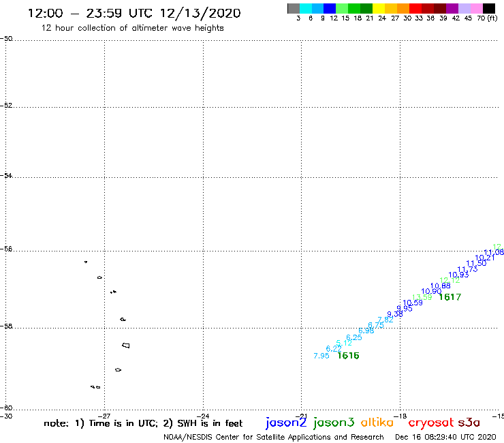Click the green time label 1616
Screen dimensions: 504x443
(349, 356)
